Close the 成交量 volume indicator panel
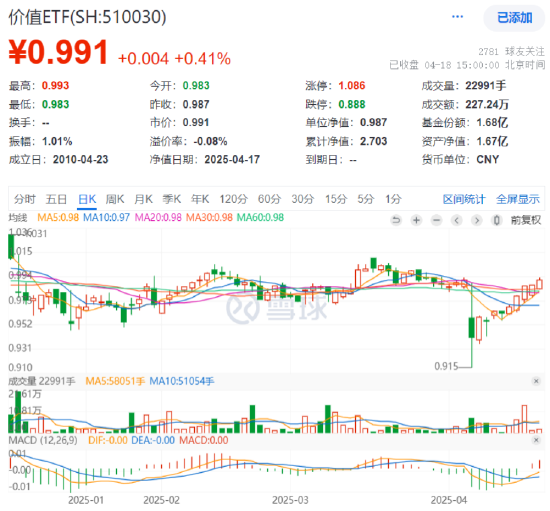550x511 pixels. click(536, 381)
